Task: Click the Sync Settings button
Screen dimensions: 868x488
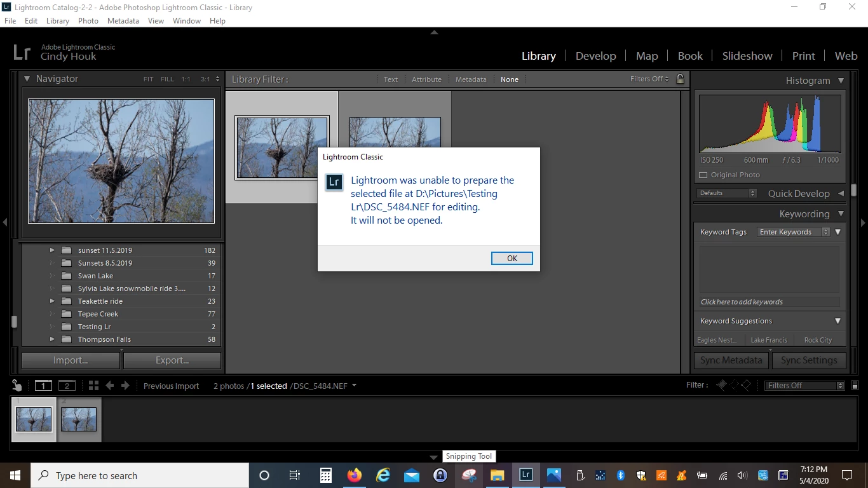Action: click(x=809, y=360)
